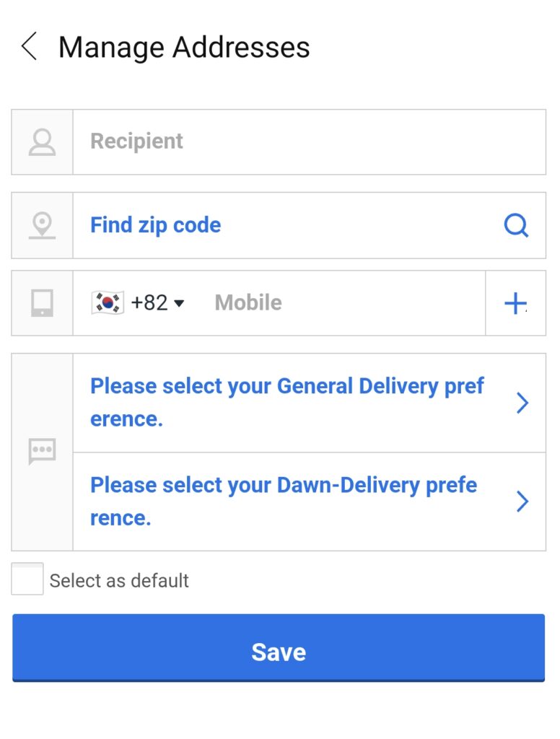Click the Manage Addresses page title
560x739 pixels.
pos(184,48)
